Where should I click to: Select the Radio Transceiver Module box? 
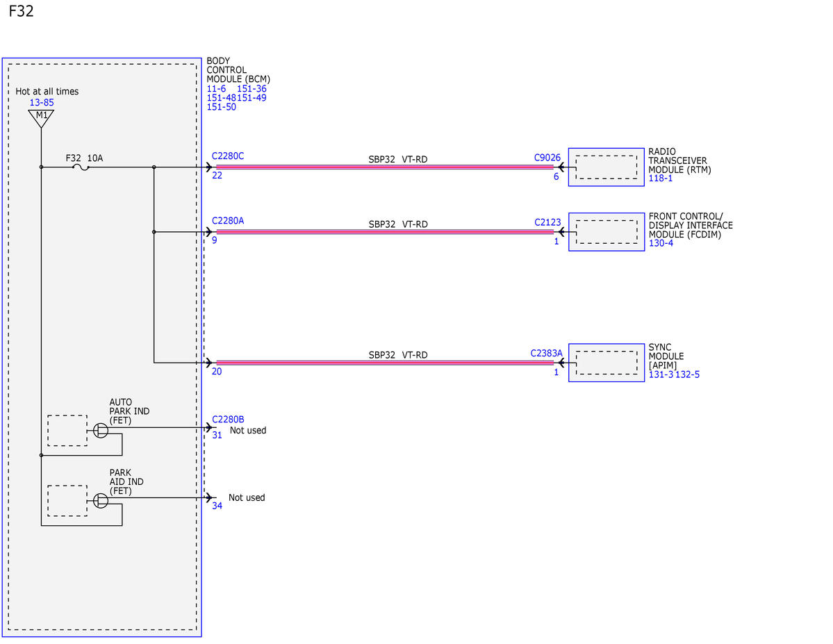tap(606, 167)
